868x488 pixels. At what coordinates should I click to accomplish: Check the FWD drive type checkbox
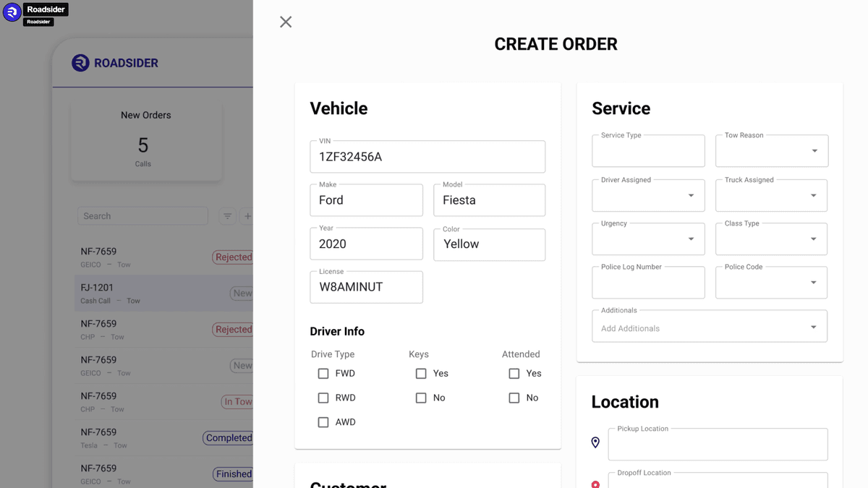coord(323,373)
